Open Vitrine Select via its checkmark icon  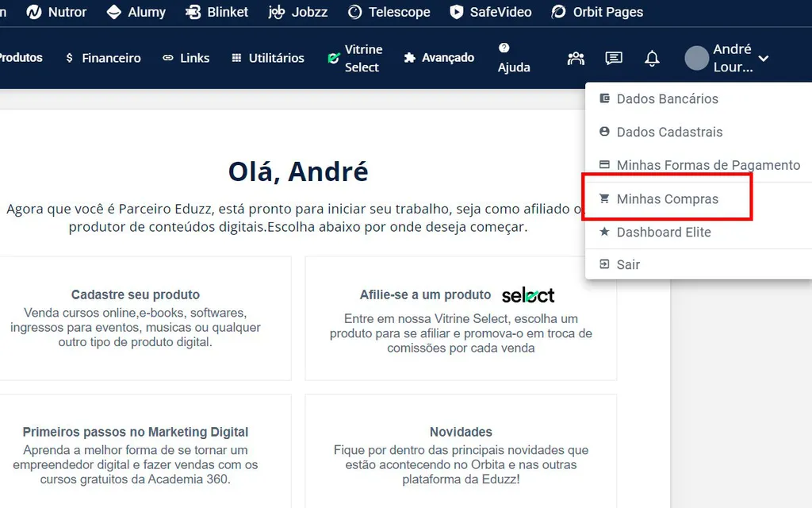click(x=334, y=57)
